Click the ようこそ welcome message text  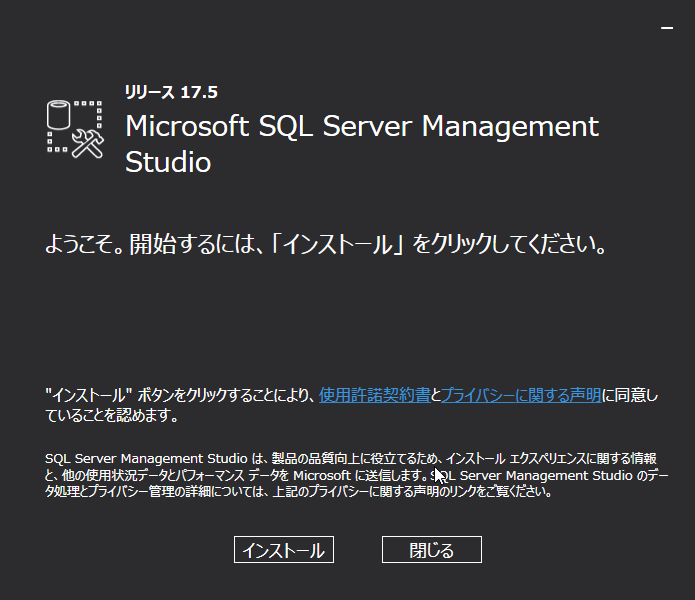click(326, 244)
